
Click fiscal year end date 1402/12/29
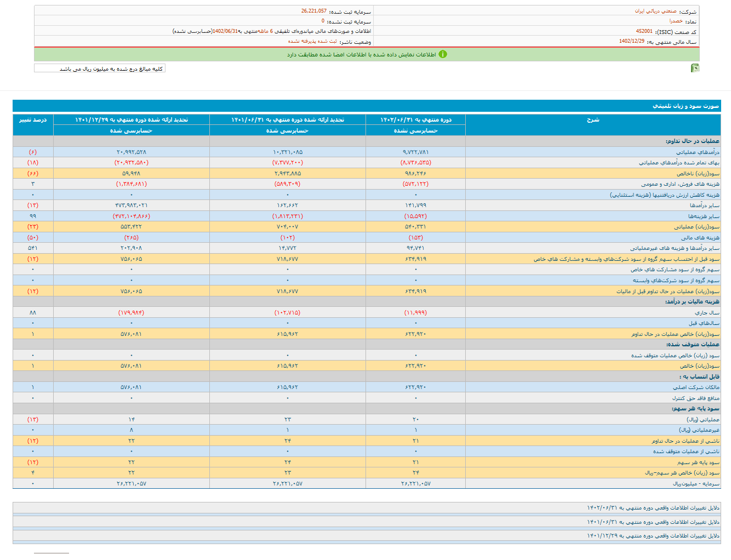(632, 41)
